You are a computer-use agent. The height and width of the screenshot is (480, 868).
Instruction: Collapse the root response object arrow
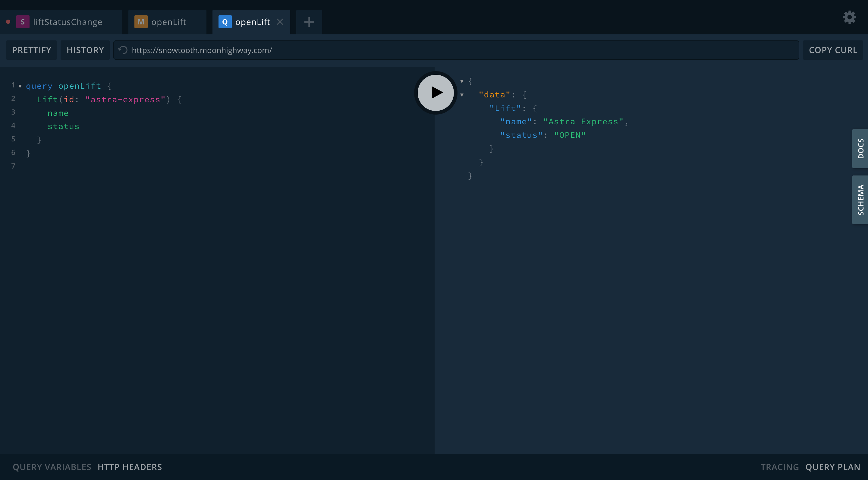[x=462, y=81]
